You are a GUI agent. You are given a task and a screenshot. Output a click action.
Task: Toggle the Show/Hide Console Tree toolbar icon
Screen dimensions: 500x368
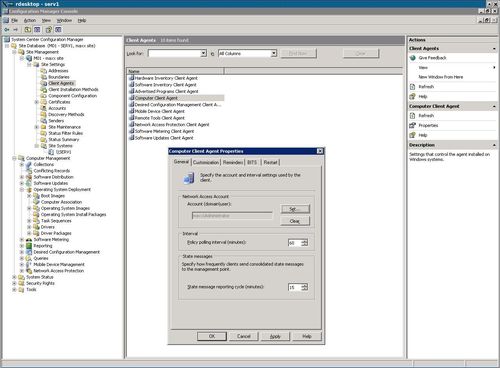pos(37,30)
